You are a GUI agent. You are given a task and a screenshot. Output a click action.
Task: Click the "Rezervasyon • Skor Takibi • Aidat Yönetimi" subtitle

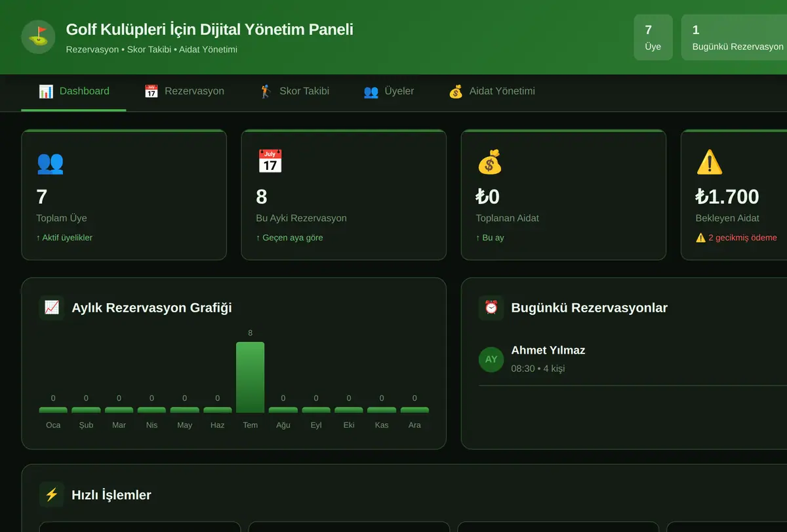[151, 50]
